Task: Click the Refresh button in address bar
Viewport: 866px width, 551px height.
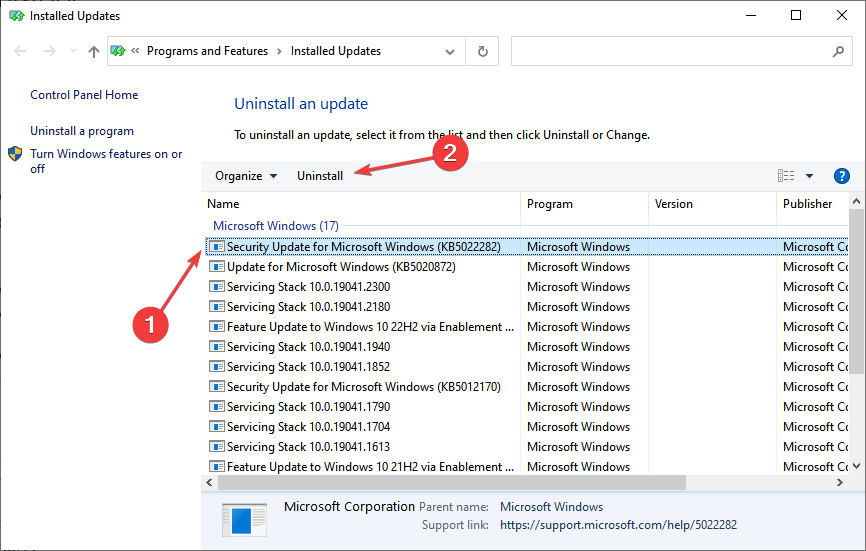Action: point(483,51)
